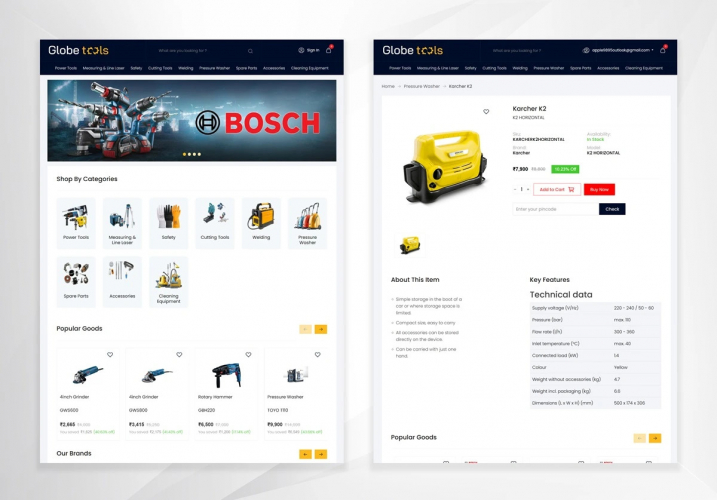Click account avatar icon on product page

point(586,50)
